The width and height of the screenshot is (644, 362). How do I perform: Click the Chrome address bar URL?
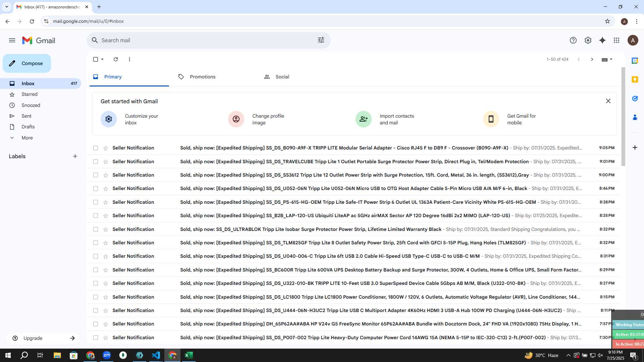click(x=88, y=21)
